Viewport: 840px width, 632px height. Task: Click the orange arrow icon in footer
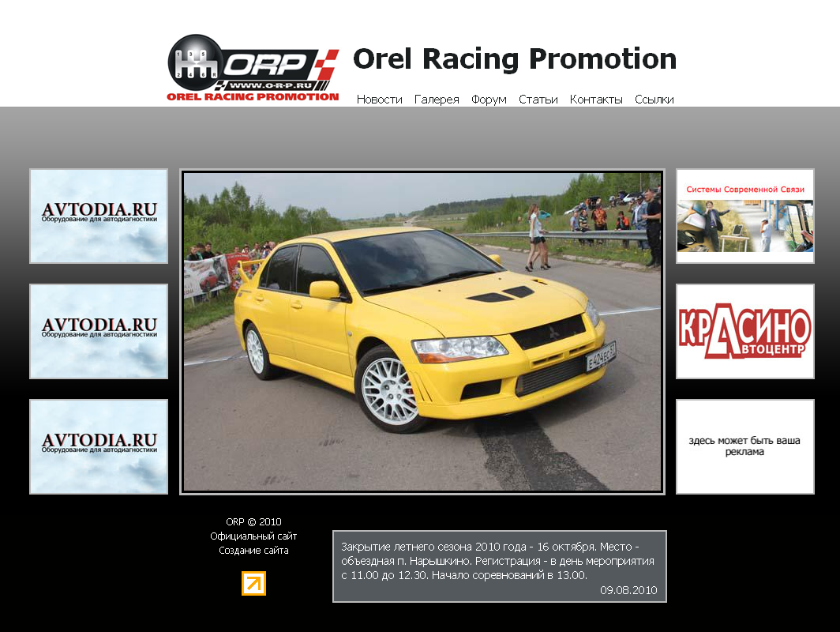click(253, 583)
